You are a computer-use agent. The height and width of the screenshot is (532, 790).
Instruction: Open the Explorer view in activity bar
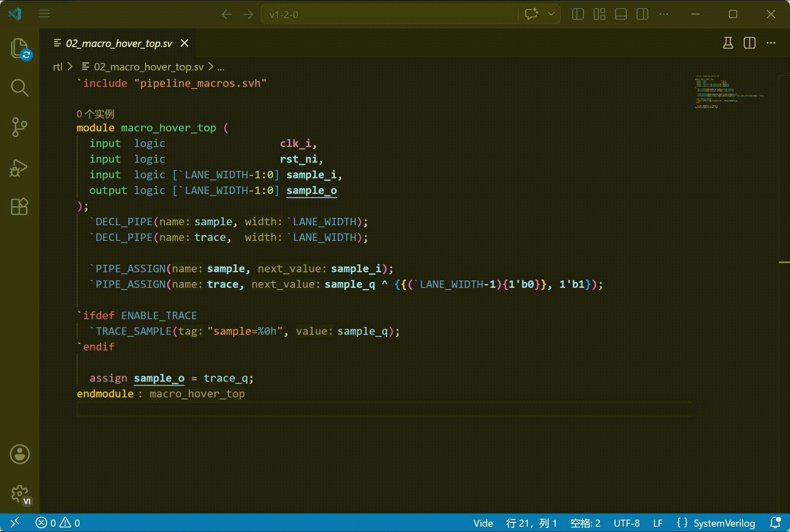click(x=19, y=48)
